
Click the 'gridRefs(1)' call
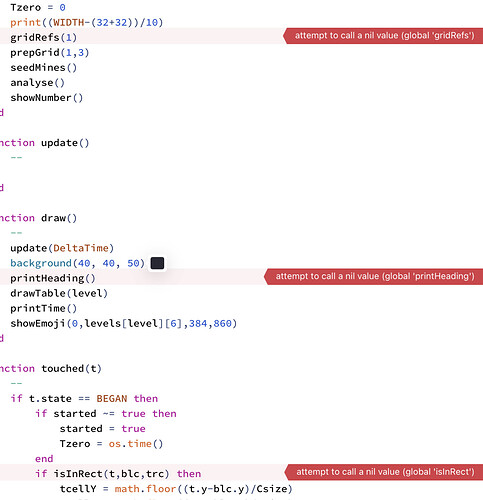[x=43, y=37]
